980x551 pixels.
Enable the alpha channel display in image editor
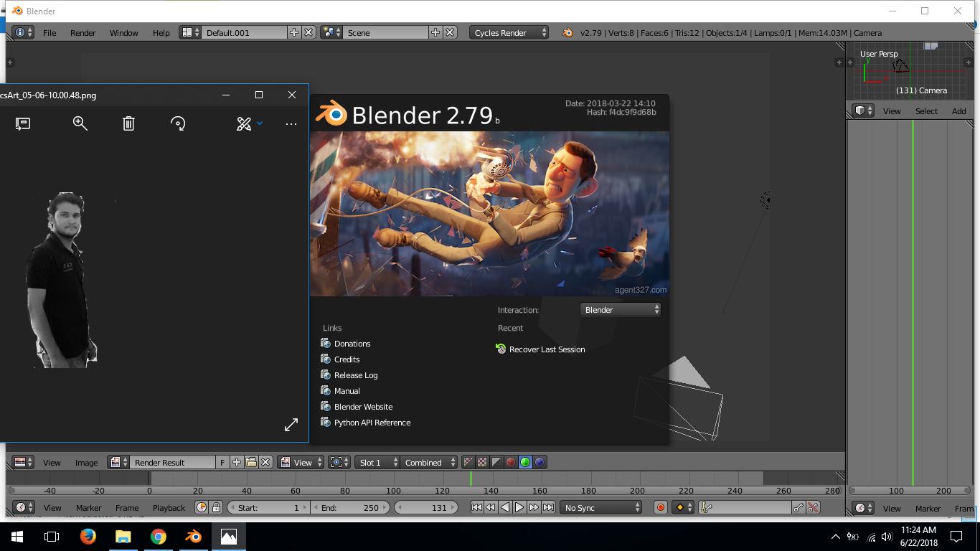click(x=497, y=462)
